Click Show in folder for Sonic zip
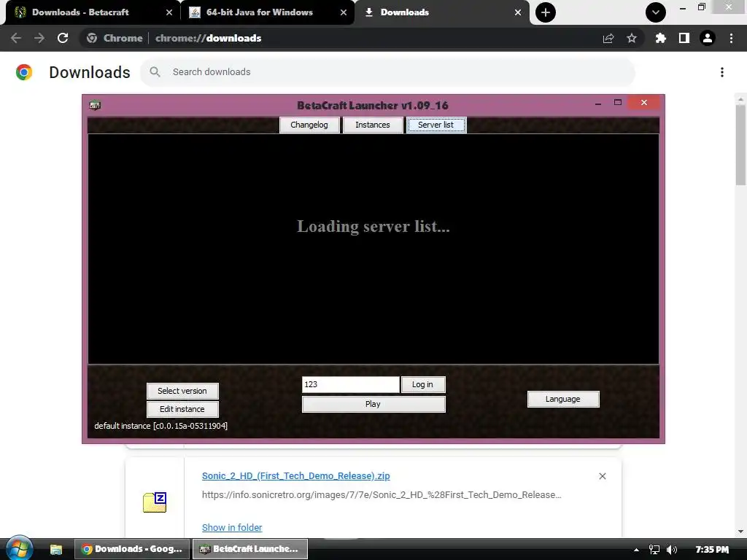The height and width of the screenshot is (560, 747). tap(232, 527)
